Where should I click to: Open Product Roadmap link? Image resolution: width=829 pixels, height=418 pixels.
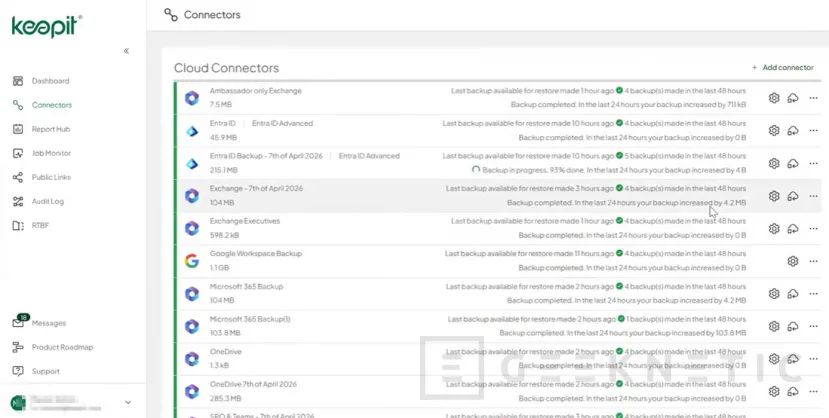point(62,347)
